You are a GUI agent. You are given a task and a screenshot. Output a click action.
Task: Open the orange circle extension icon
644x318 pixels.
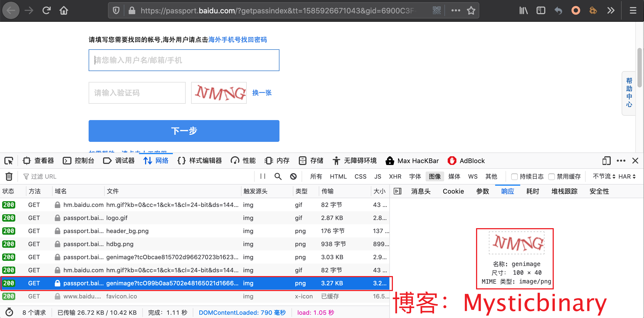click(x=576, y=11)
